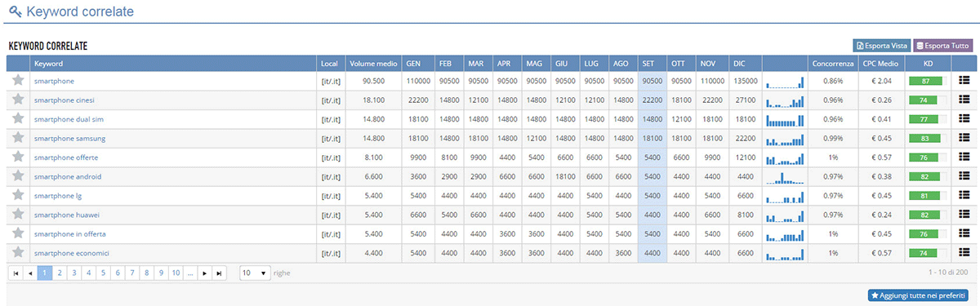The image size is (980, 306).
Task: Open the 'smartphone economici' keyword link
Action: [72, 253]
